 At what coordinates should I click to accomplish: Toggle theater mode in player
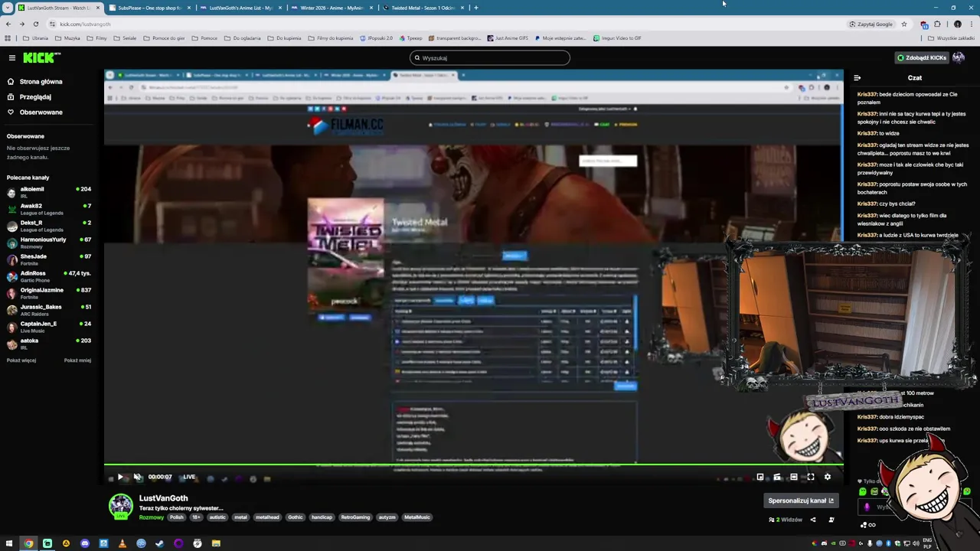coord(794,477)
